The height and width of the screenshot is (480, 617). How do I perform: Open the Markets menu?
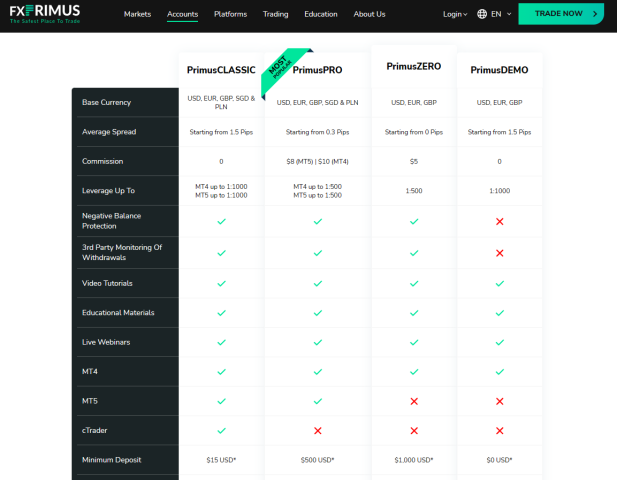[x=137, y=14]
